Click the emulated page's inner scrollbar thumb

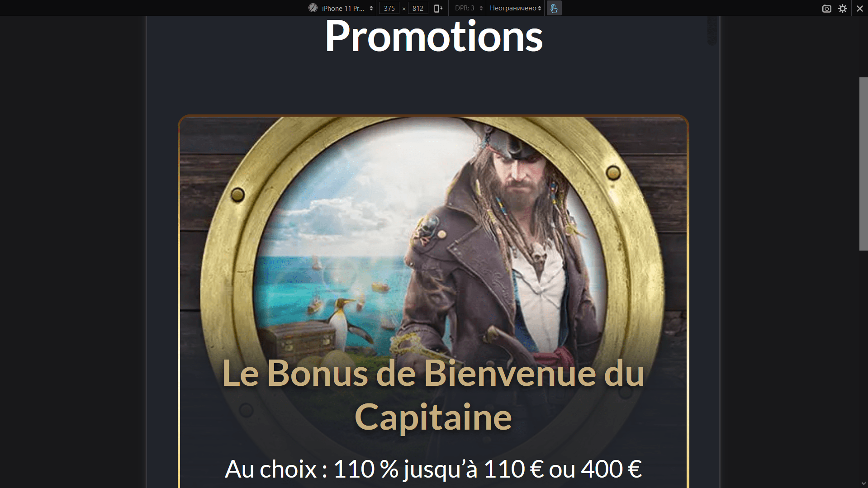712,31
